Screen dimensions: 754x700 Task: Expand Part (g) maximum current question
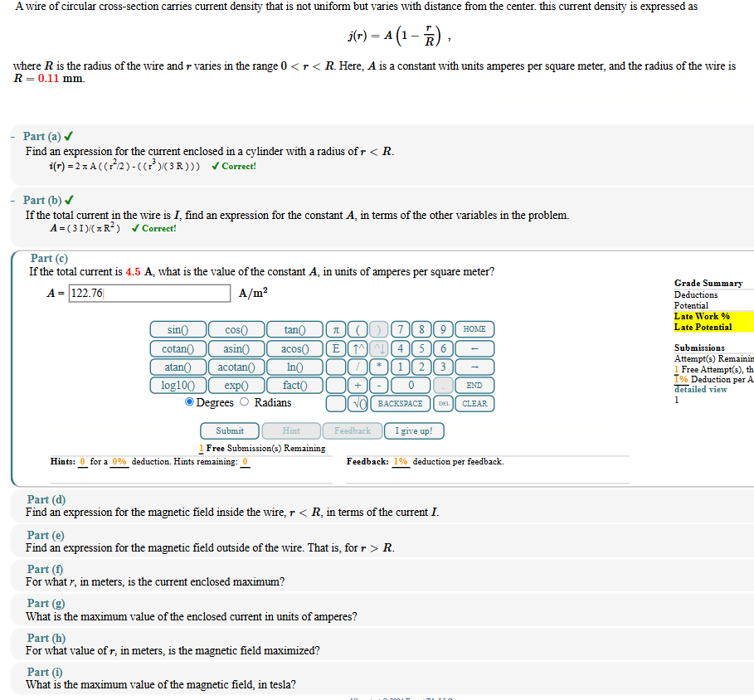(x=45, y=603)
